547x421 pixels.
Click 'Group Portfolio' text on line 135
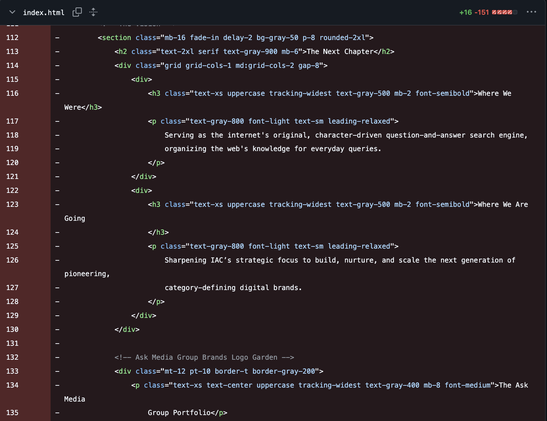(x=179, y=413)
